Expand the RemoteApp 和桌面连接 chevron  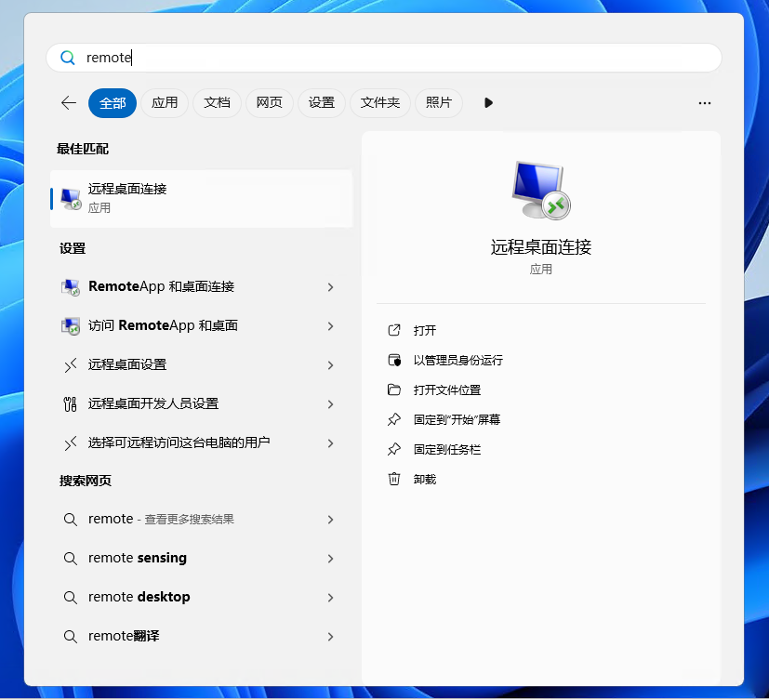pos(330,287)
